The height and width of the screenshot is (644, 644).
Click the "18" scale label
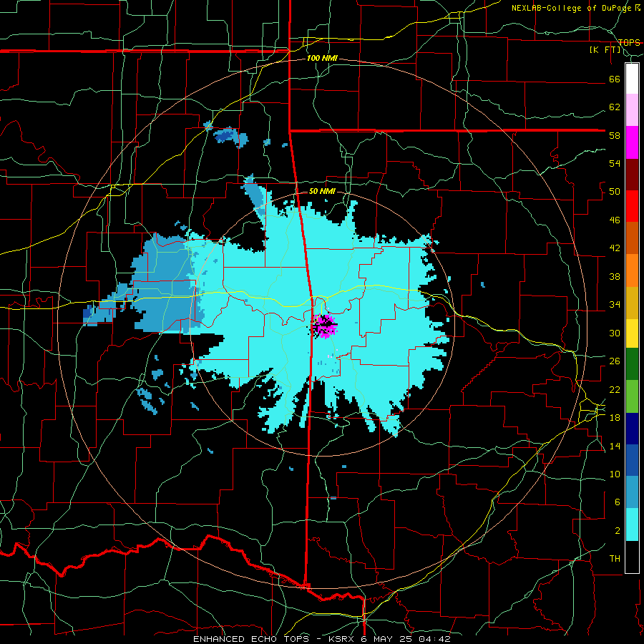[x=615, y=418]
